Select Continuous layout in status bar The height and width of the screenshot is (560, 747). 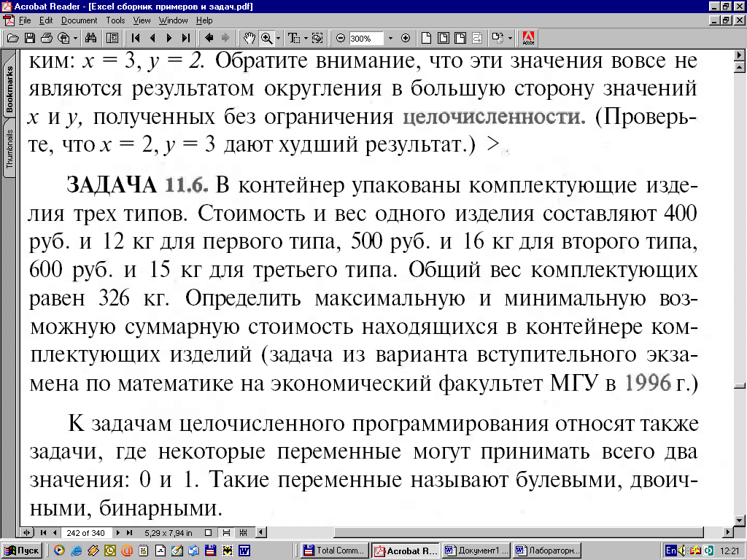coord(226,532)
